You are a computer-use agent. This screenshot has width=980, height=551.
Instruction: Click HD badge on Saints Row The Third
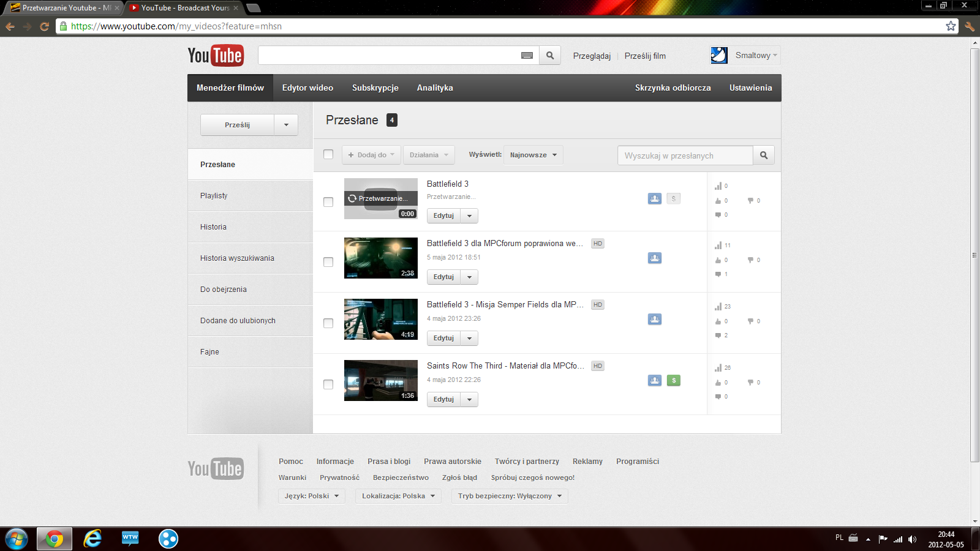(x=598, y=366)
